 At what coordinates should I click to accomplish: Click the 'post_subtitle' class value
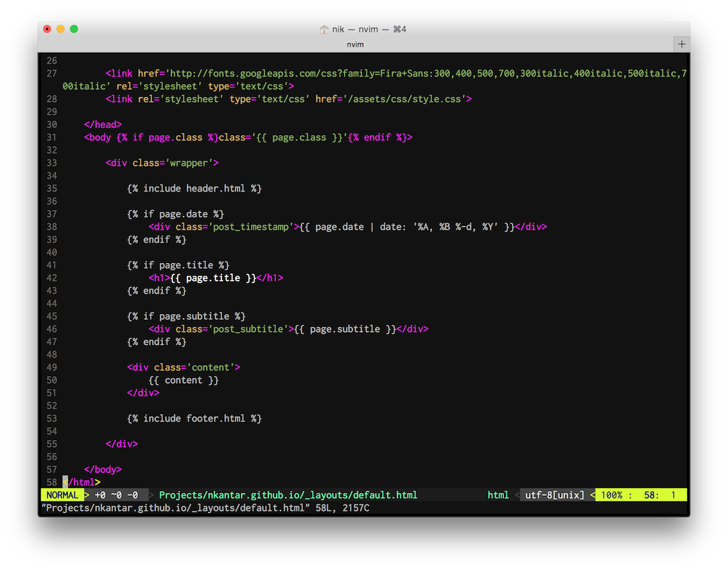click(x=248, y=329)
